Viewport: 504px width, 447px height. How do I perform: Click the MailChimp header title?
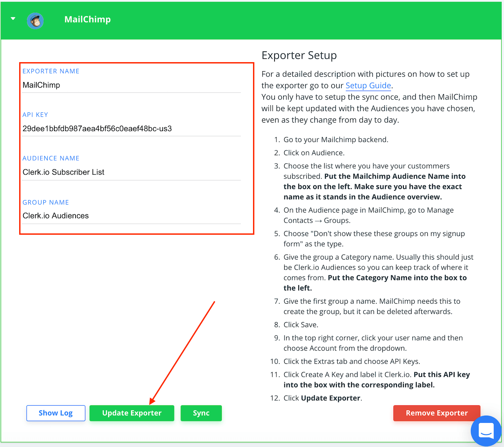point(87,19)
